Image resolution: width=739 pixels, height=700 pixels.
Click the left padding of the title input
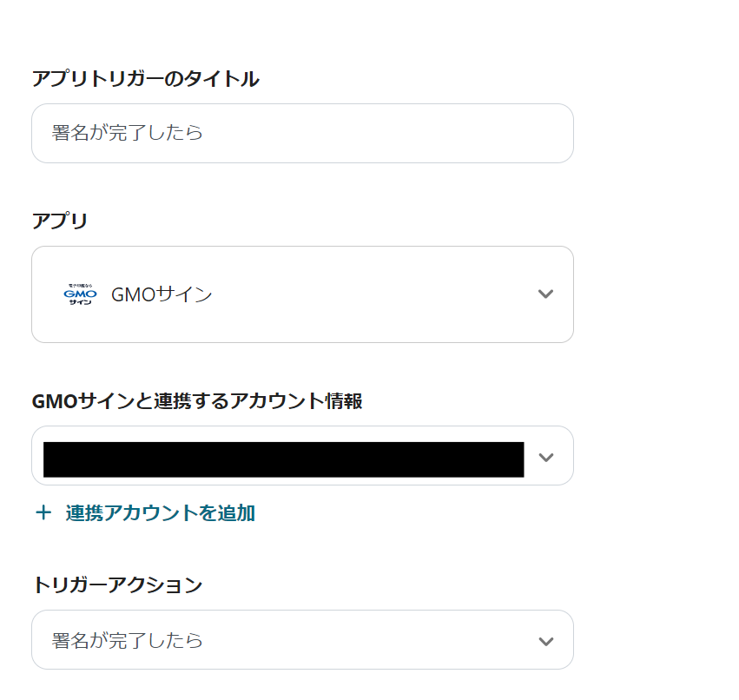pyautogui.click(x=41, y=134)
